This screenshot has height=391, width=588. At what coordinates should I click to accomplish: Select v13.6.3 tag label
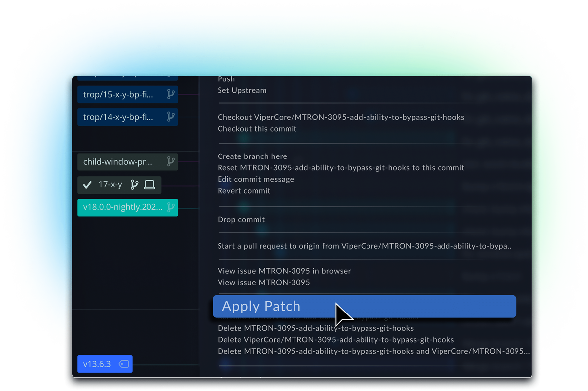point(105,364)
